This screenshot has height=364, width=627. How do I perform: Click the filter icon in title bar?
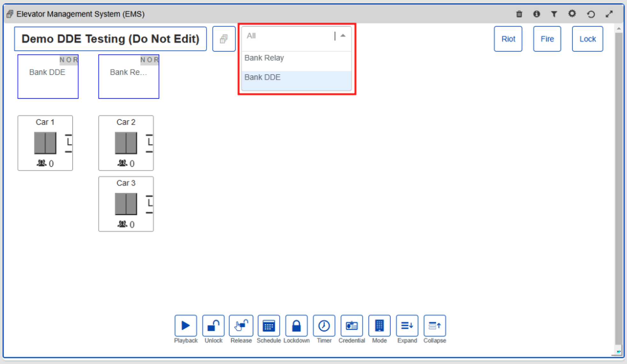coord(554,14)
